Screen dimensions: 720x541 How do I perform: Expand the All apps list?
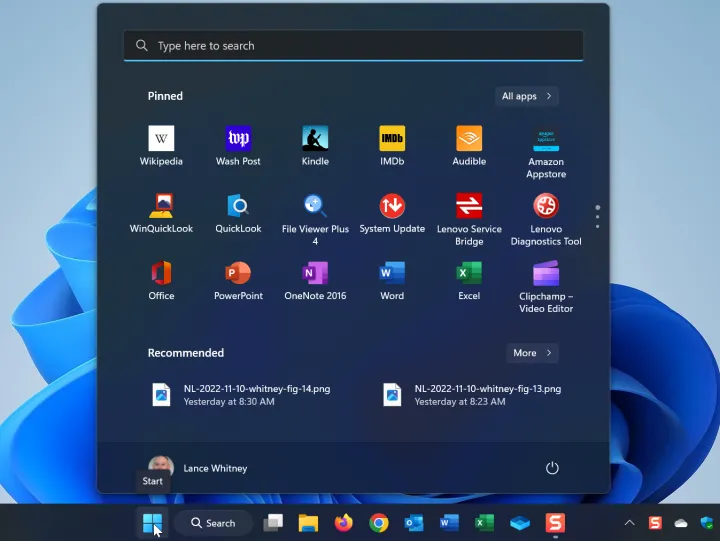coord(526,96)
